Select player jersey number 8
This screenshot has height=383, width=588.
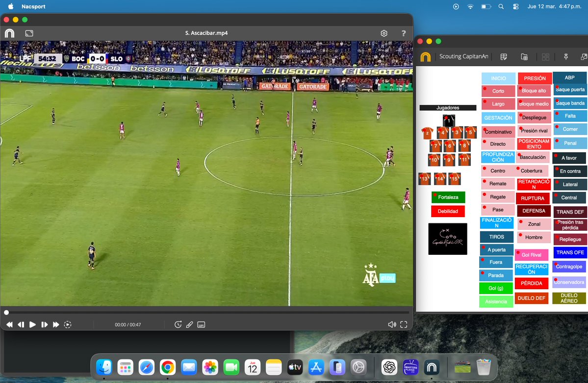tap(464, 145)
